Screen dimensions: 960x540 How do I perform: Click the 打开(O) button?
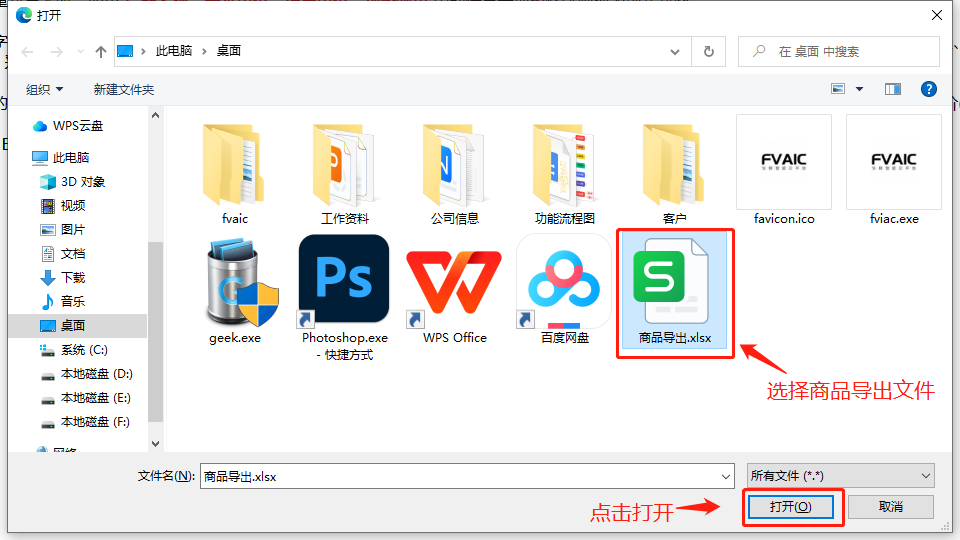[790, 507]
